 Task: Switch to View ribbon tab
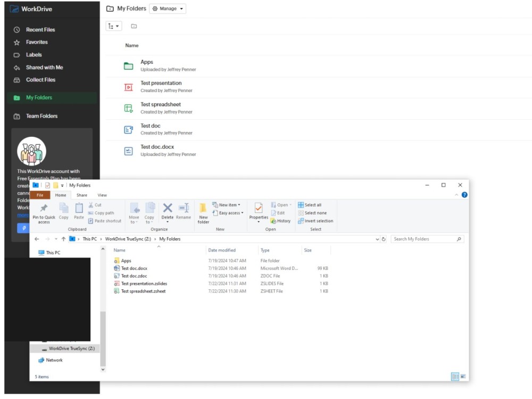tap(102, 195)
